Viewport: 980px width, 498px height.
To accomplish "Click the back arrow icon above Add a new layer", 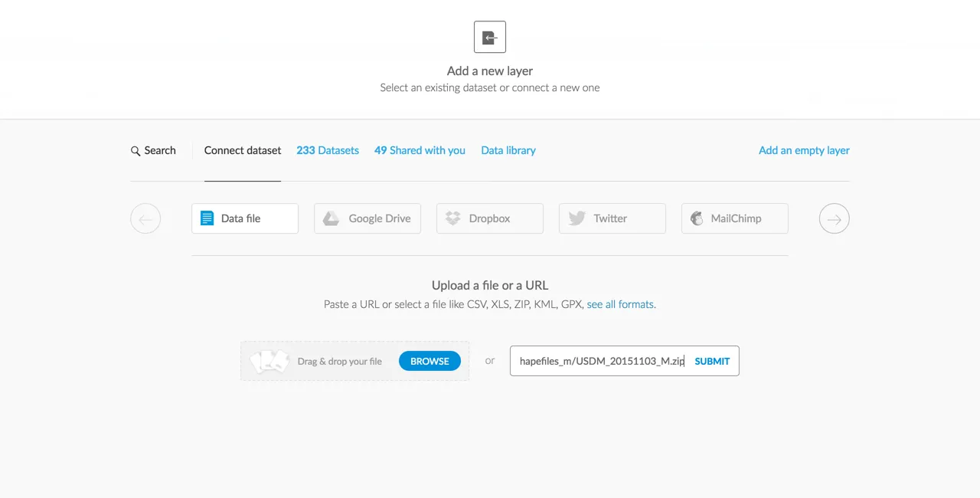I will pyautogui.click(x=490, y=37).
